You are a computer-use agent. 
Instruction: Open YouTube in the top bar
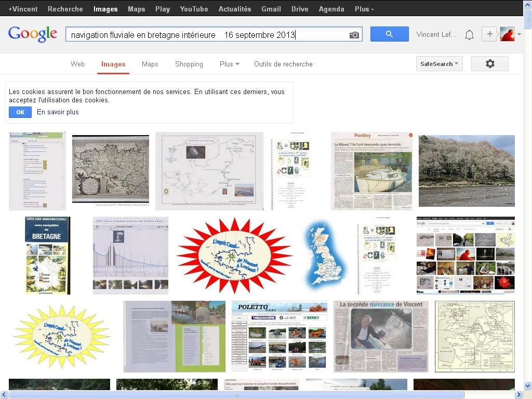click(194, 9)
